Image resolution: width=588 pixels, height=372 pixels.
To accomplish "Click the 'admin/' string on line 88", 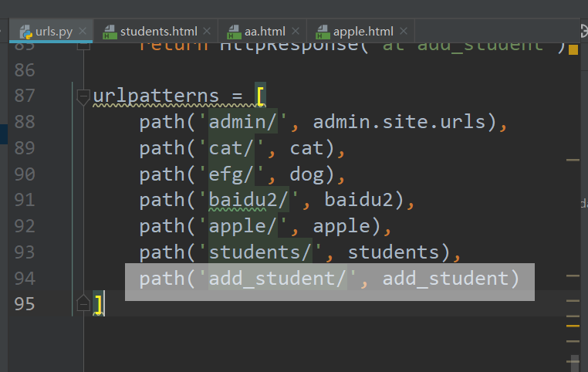I will coord(243,122).
